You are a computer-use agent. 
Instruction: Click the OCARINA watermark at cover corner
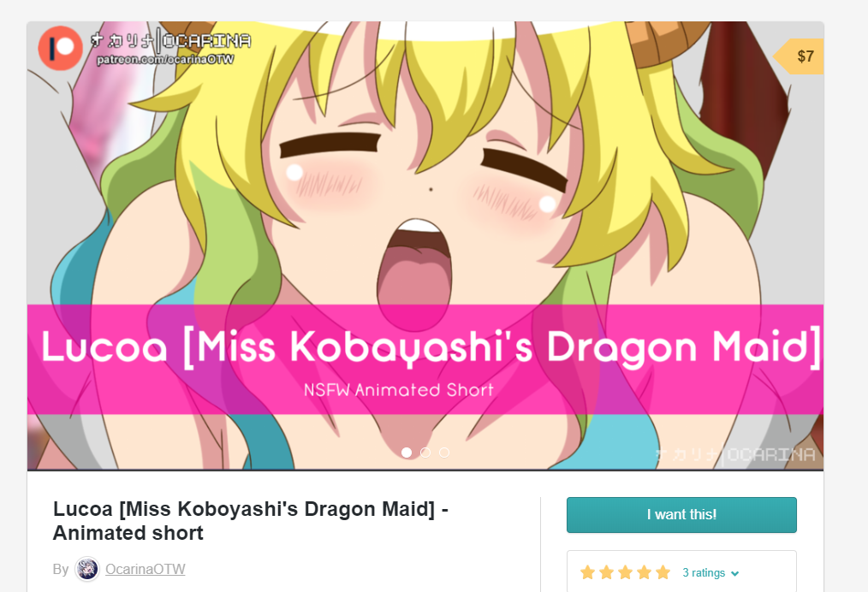735,455
